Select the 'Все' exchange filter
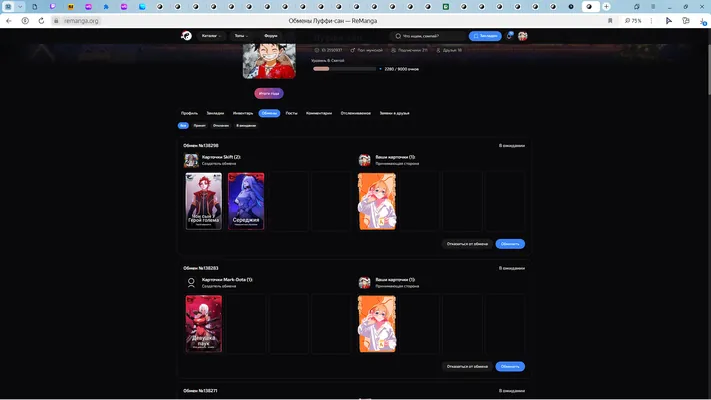This screenshot has height=400, width=711. point(183,126)
